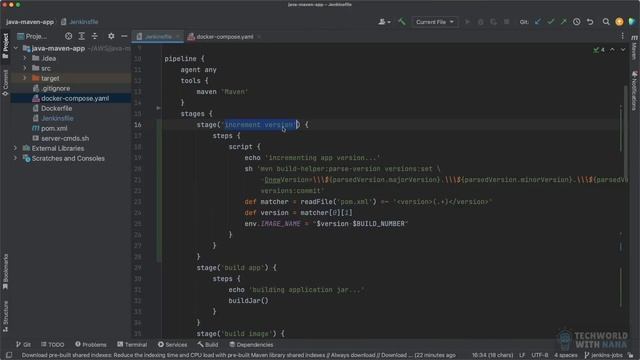Click UTF-8 encoding in status bar

click(x=540, y=355)
